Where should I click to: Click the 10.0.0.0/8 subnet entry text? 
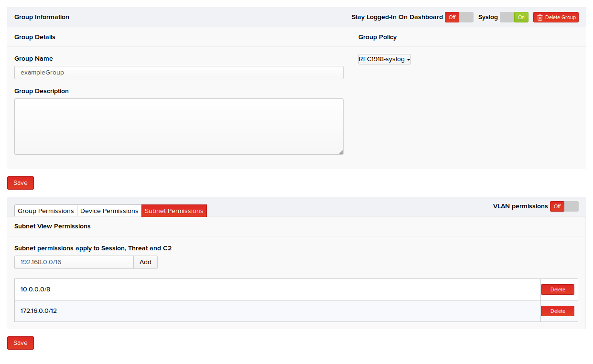35,289
